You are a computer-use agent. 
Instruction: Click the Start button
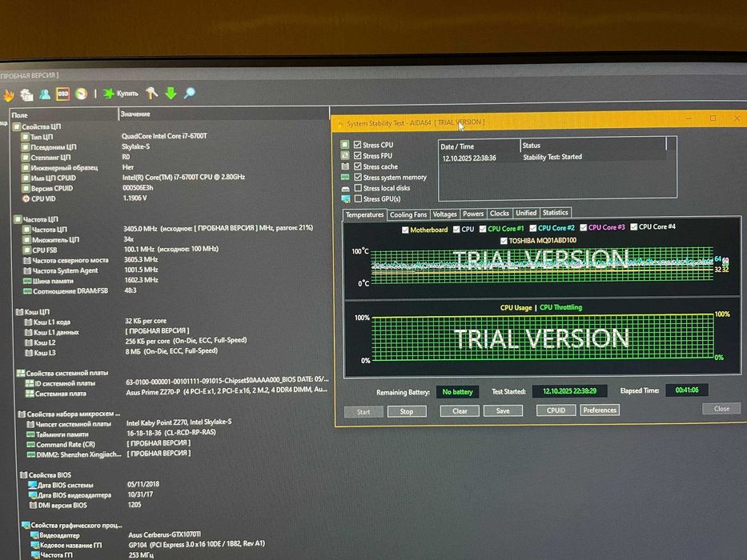(x=363, y=412)
